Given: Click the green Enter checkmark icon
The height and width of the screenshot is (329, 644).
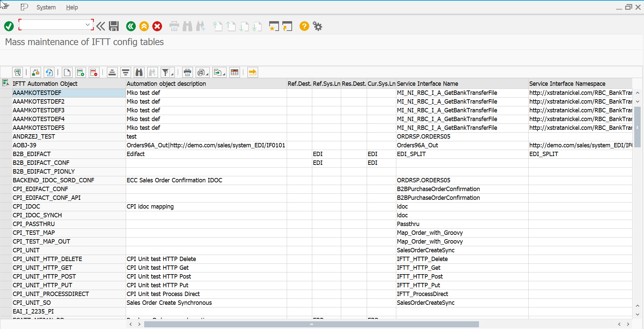Looking at the screenshot, I should tap(9, 26).
